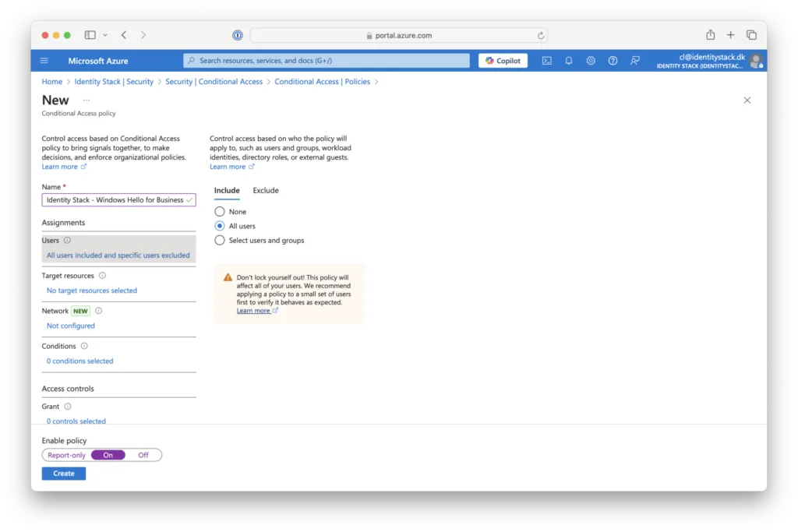Open portal settings gear

point(591,61)
